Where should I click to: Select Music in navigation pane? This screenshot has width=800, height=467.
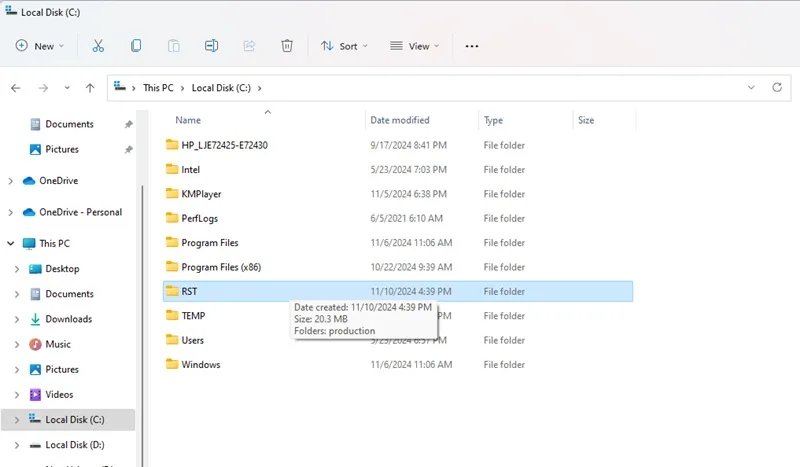click(58, 344)
